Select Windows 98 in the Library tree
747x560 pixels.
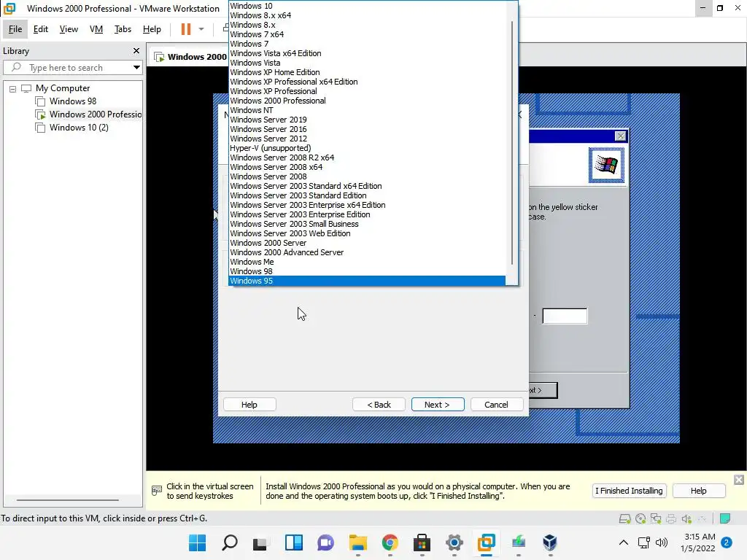(x=73, y=101)
